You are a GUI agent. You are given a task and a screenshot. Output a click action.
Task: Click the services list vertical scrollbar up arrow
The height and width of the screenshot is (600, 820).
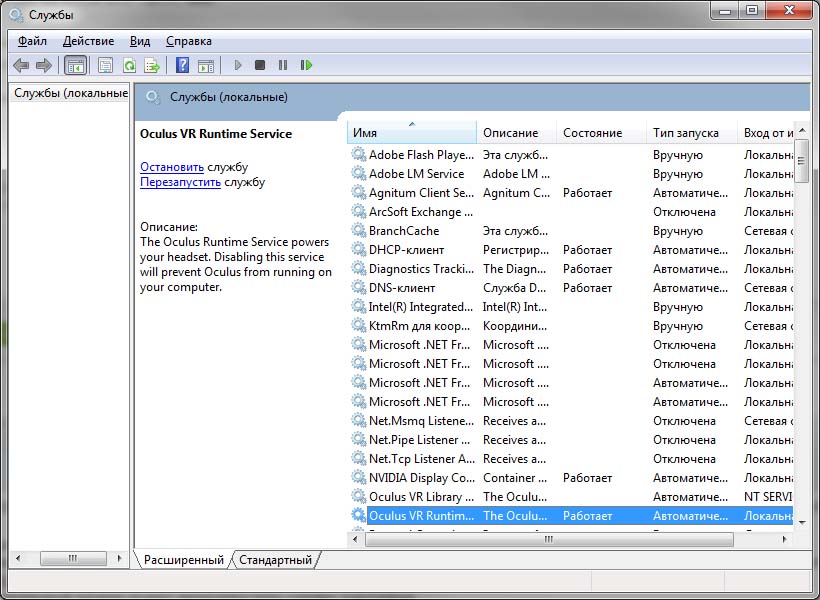pos(802,129)
